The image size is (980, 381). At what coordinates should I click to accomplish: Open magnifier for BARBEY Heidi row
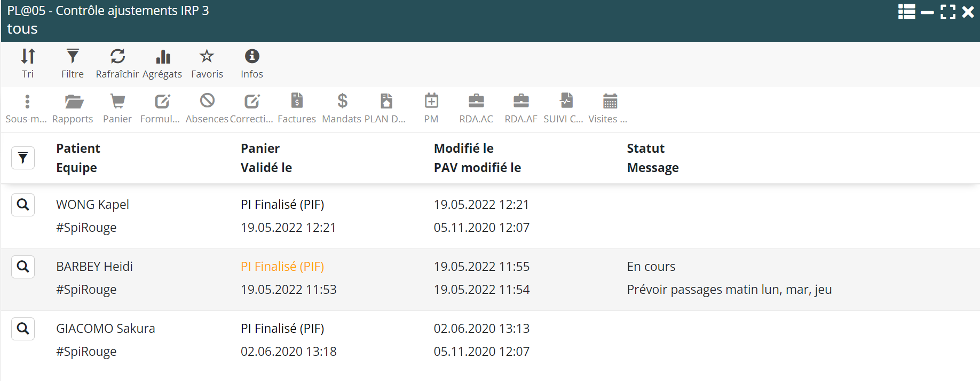tap(23, 267)
